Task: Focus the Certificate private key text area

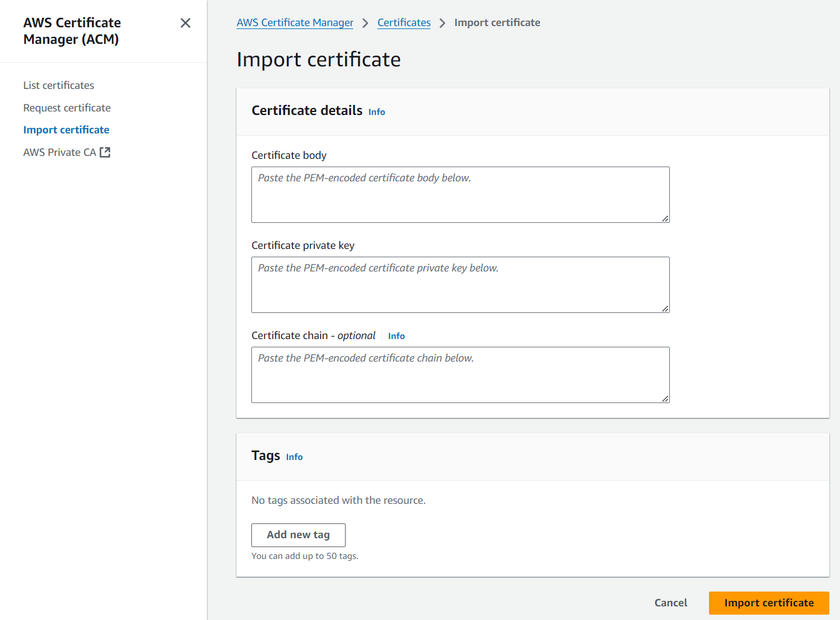Action: pyautogui.click(x=461, y=285)
